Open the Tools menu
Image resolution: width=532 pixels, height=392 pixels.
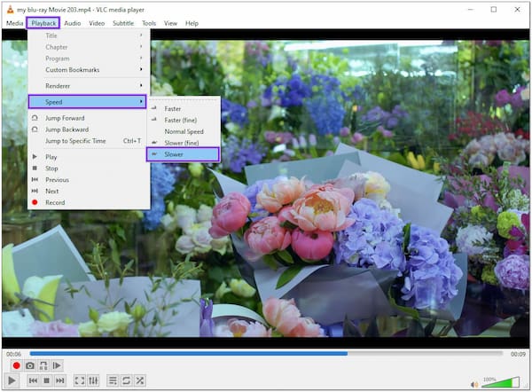click(x=149, y=23)
